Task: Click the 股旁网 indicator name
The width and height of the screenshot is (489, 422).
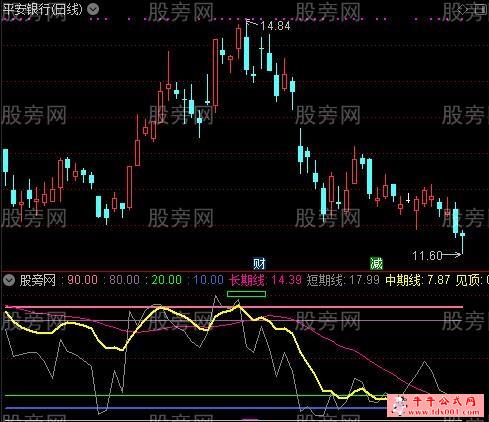Action: [37, 280]
